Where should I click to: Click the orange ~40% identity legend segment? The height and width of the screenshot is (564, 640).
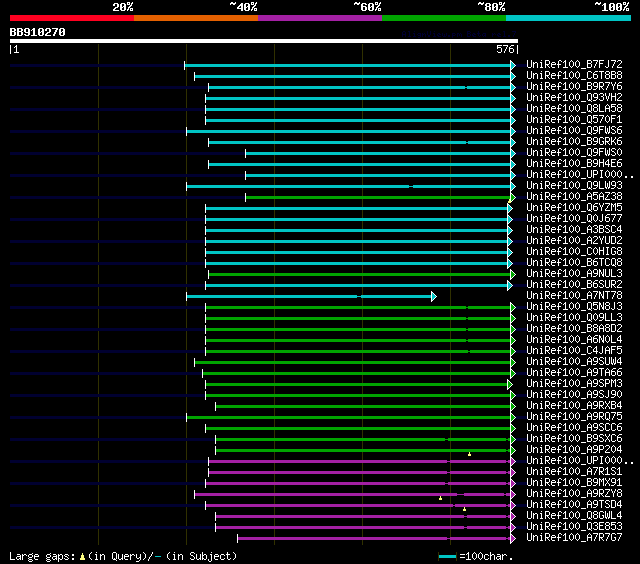[196, 18]
